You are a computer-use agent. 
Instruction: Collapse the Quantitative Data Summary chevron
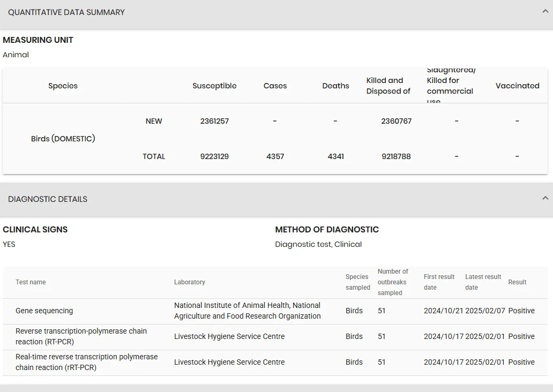(545, 12)
